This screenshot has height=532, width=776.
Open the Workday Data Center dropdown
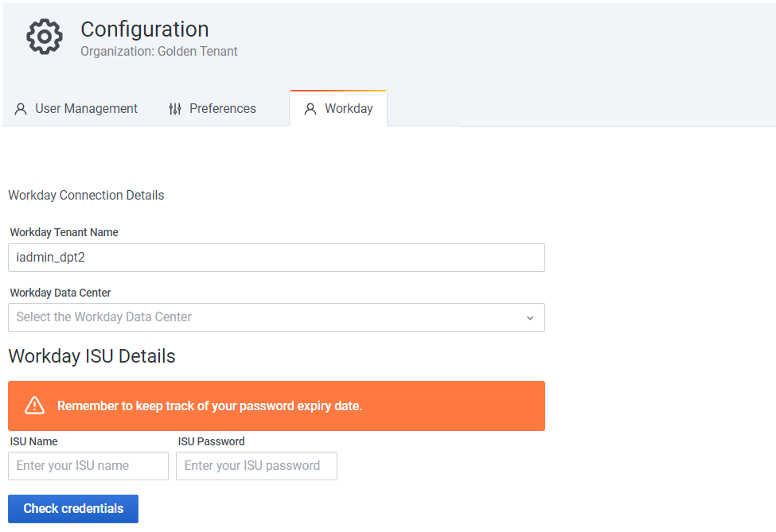point(277,317)
